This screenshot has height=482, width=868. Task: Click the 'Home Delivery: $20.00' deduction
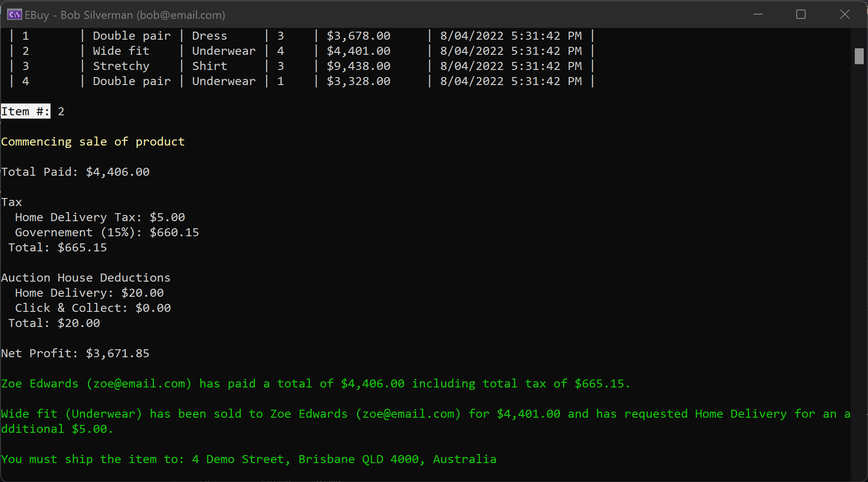[89, 293]
